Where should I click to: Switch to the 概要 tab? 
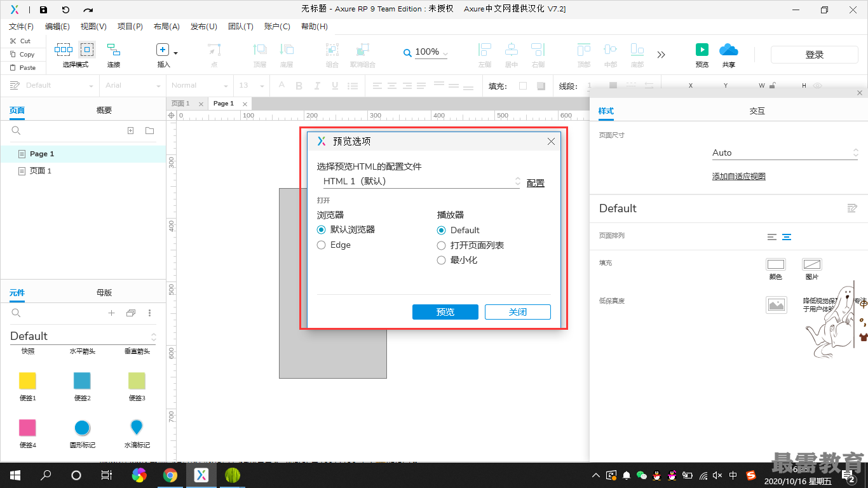[x=104, y=111]
